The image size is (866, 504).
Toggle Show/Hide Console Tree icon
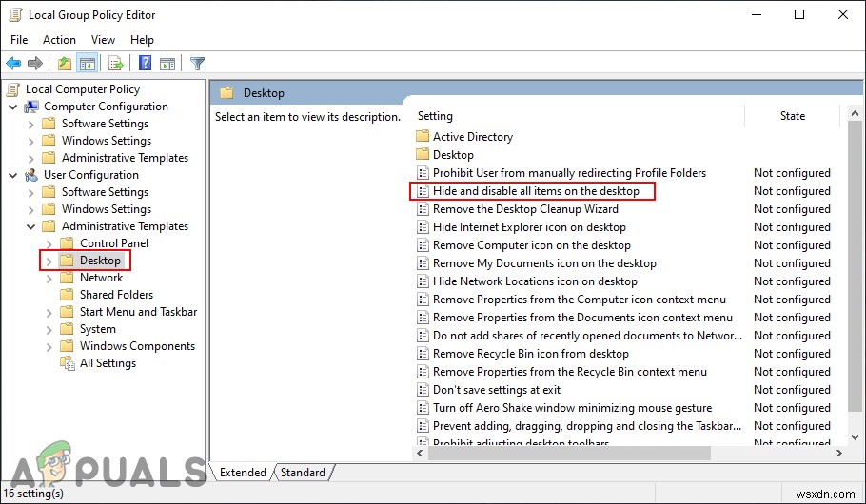click(x=88, y=64)
